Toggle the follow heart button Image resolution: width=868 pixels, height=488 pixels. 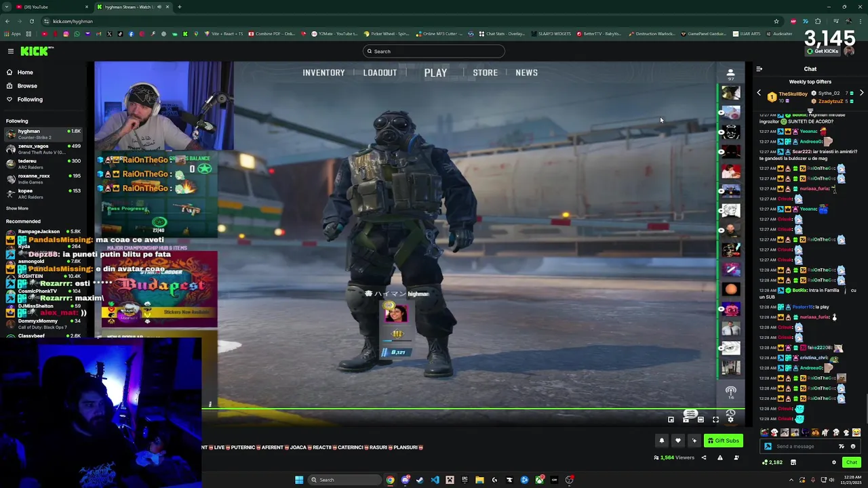pyautogui.click(x=677, y=441)
